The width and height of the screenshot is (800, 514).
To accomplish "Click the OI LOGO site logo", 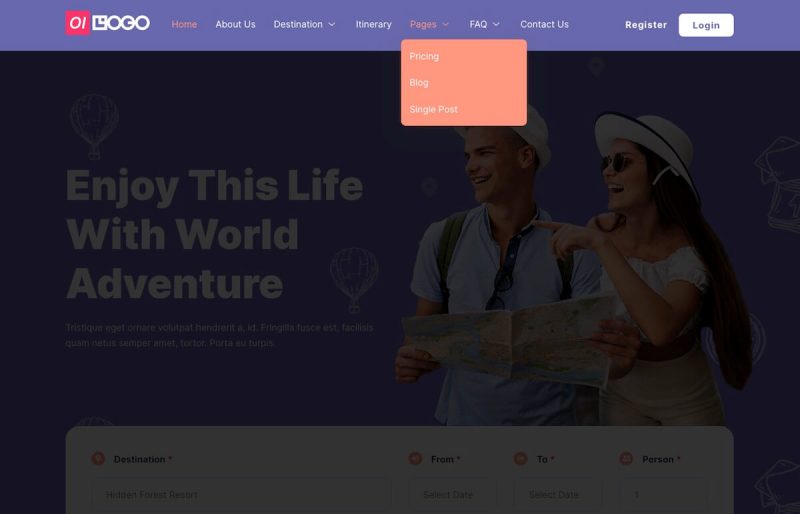I will point(108,23).
